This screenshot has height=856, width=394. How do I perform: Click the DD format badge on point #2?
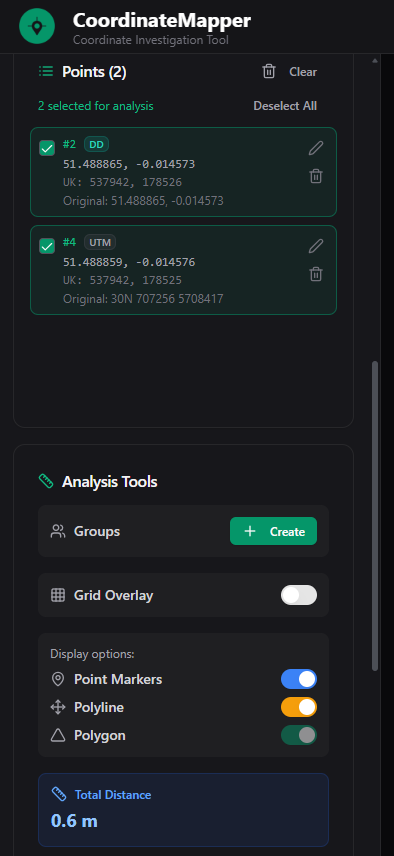pos(97,144)
